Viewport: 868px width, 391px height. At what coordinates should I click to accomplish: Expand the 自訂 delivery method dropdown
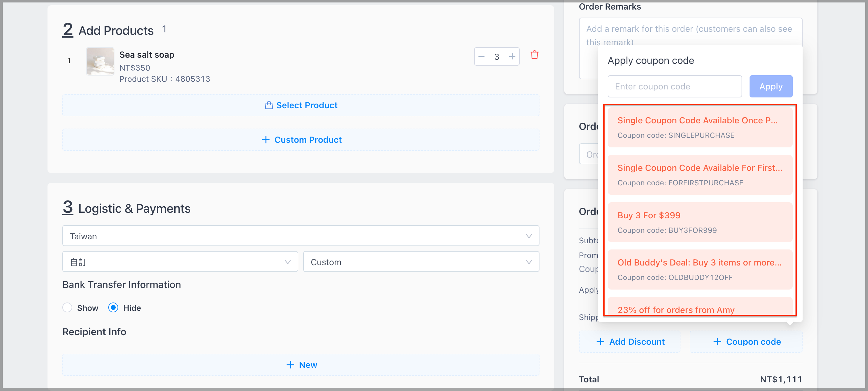pos(180,262)
